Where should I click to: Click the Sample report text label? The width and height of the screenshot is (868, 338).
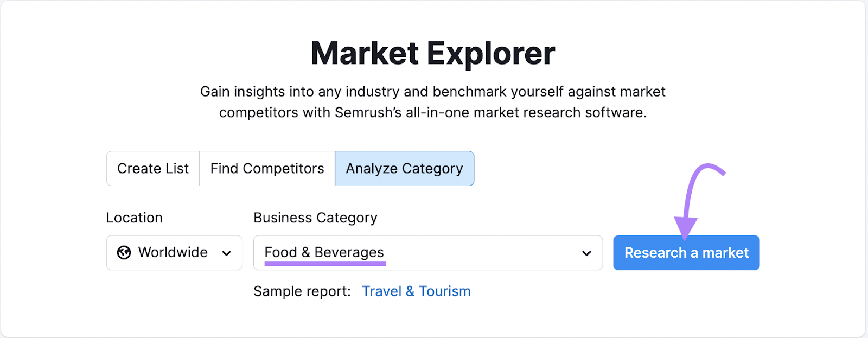[302, 291]
